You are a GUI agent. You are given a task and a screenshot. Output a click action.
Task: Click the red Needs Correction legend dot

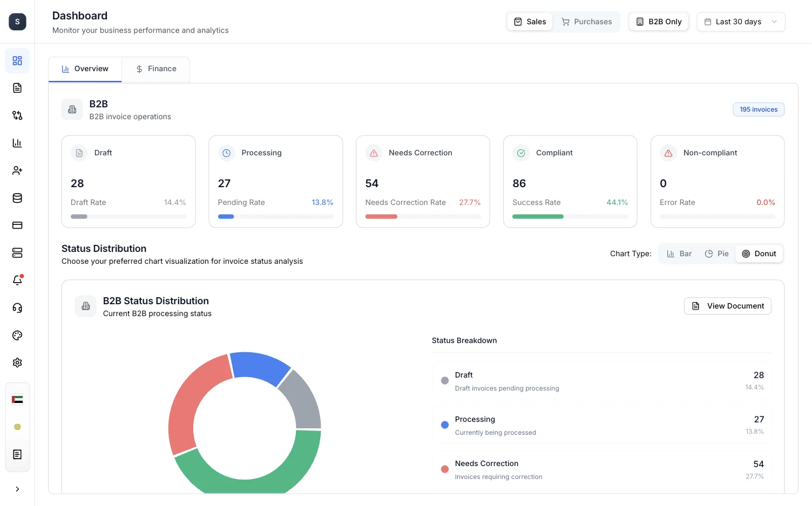pyautogui.click(x=445, y=469)
